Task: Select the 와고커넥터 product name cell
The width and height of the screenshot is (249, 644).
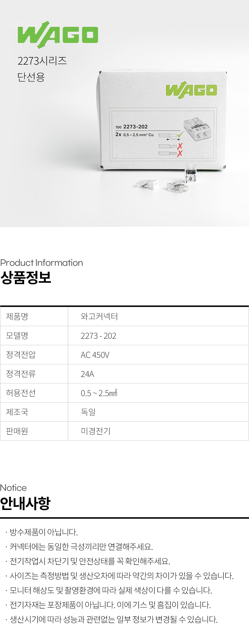Action: coord(158,316)
